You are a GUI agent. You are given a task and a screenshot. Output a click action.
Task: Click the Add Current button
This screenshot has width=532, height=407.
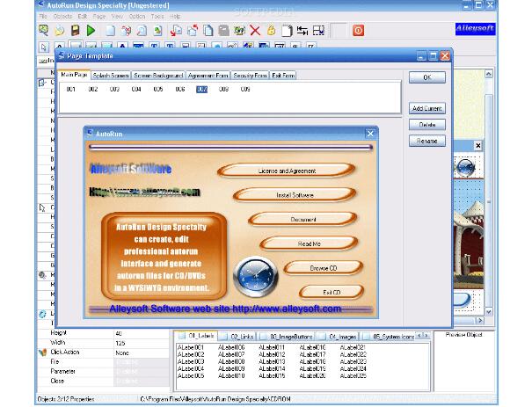point(427,109)
